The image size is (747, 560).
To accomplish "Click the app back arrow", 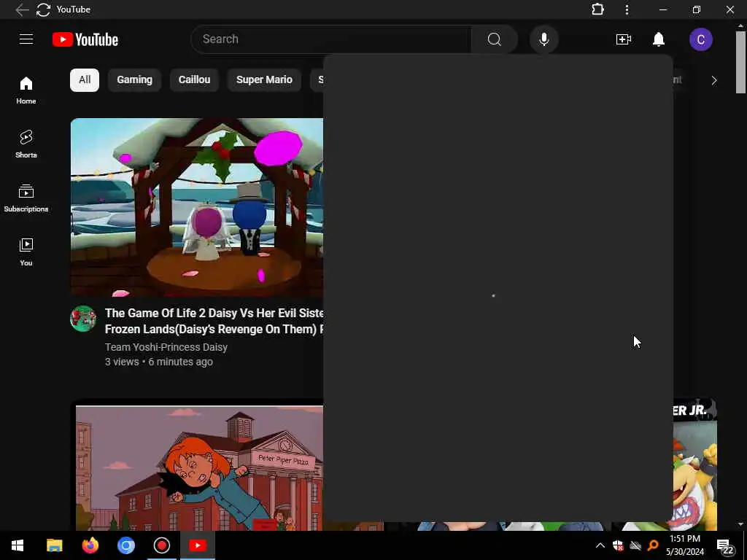I will (22, 9).
